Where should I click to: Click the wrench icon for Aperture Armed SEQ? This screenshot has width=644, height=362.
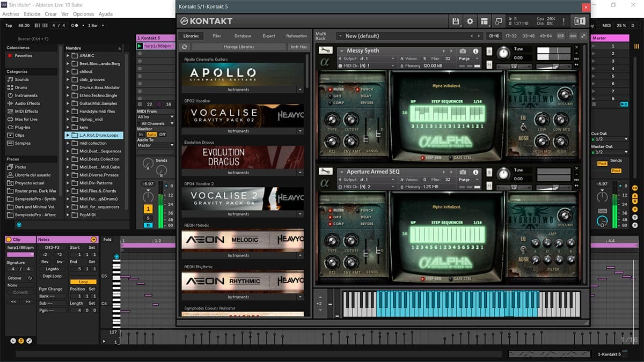click(325, 172)
